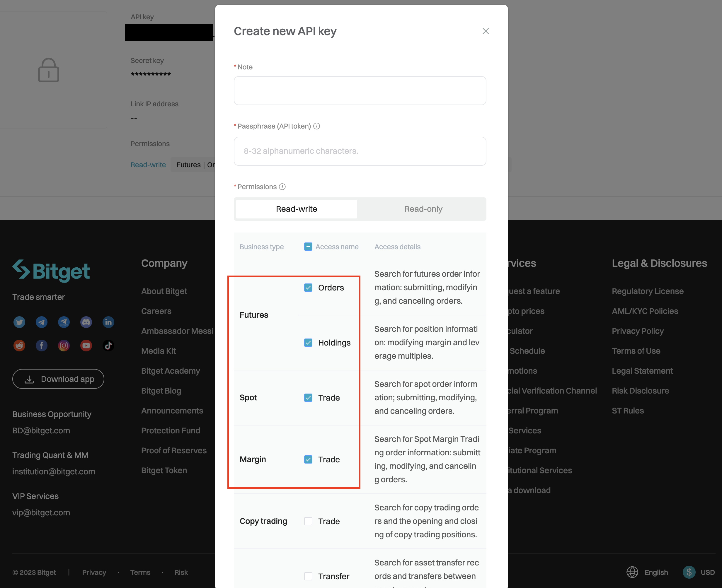Close the Create new API key dialog
Image resolution: width=722 pixels, height=588 pixels.
point(486,31)
